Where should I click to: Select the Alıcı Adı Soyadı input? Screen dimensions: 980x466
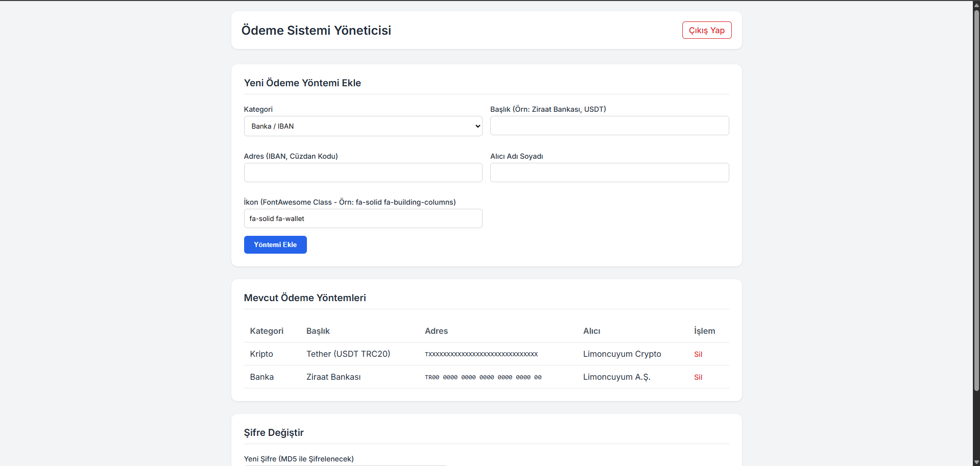(x=609, y=173)
